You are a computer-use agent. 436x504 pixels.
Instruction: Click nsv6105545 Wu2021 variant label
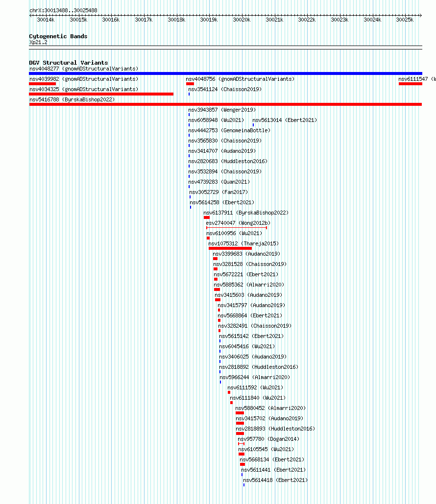click(266, 449)
